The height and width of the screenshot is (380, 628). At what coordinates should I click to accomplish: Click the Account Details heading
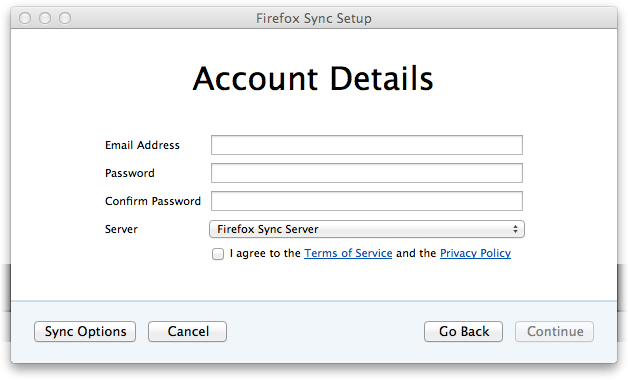[313, 78]
